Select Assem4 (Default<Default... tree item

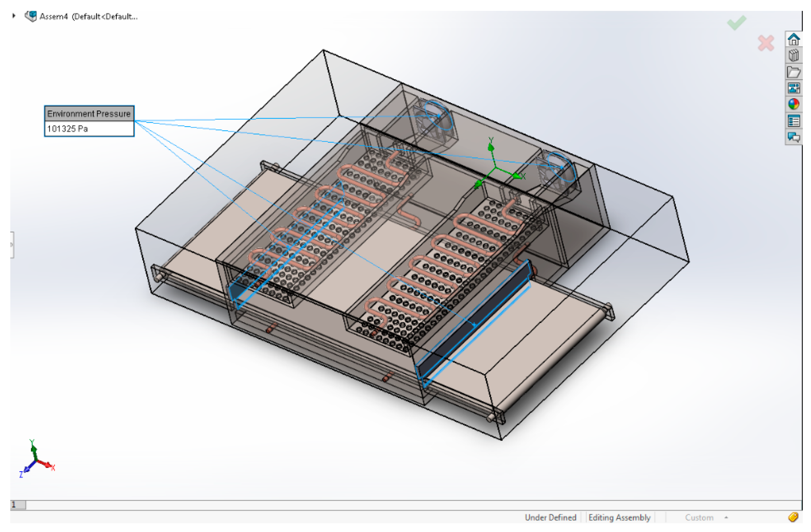pos(89,16)
